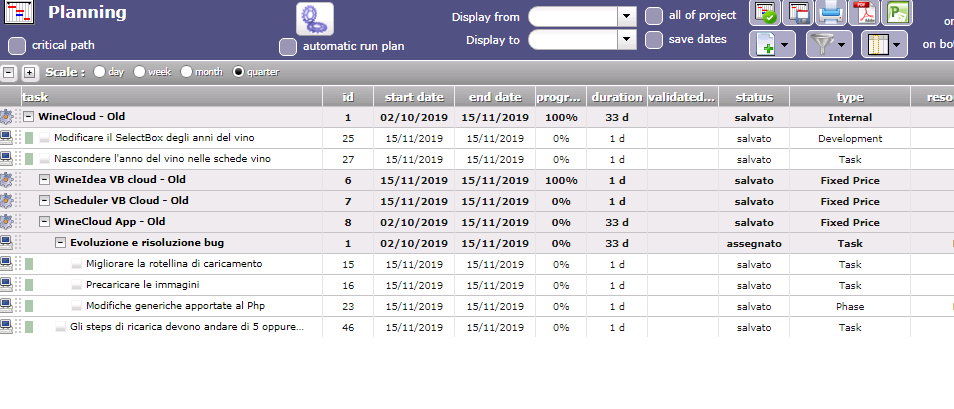Click white task icon beside Migliorare la rotellina

77,264
